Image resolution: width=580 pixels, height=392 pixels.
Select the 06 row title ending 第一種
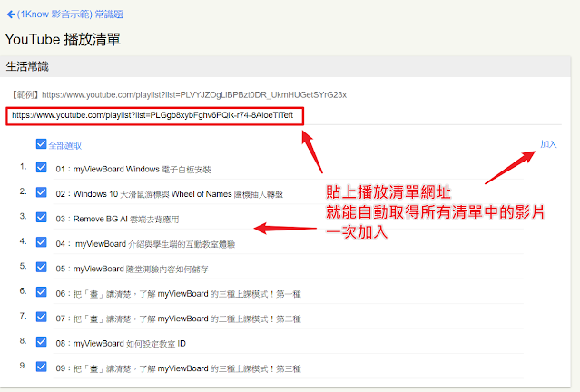(178, 294)
